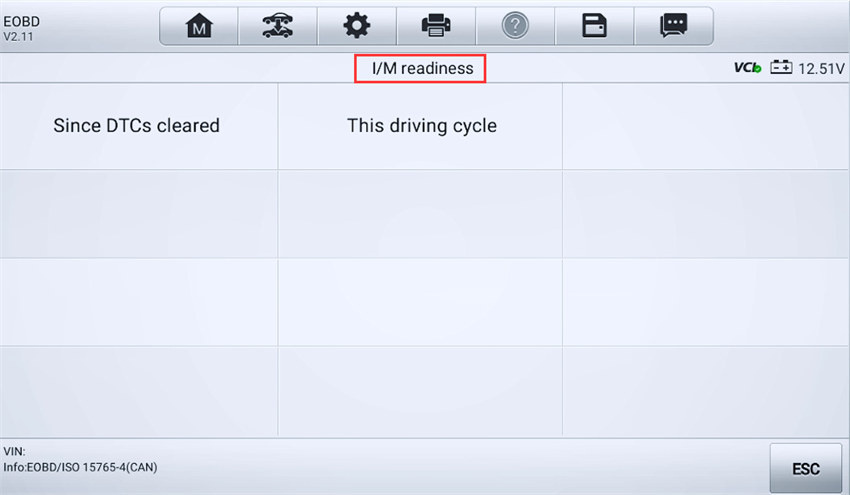
Task: Click the VCI connection status icon
Action: [x=747, y=69]
